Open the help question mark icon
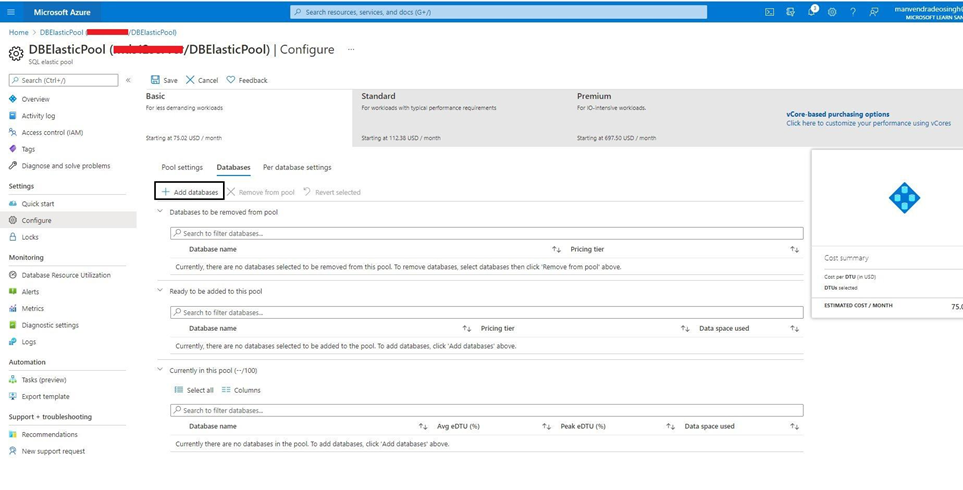The width and height of the screenshot is (963, 490). click(852, 12)
